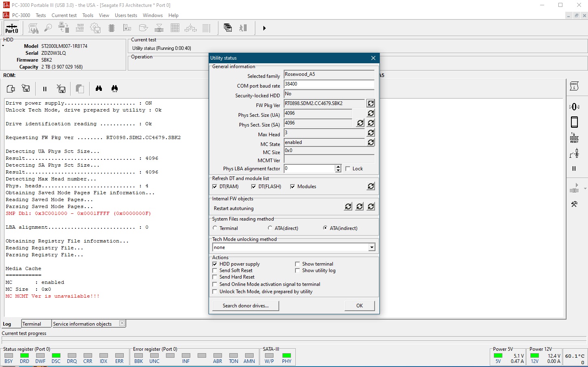The image size is (588, 367).
Task: Click the Port 0 toolbar icon
Action: pyautogui.click(x=12, y=28)
